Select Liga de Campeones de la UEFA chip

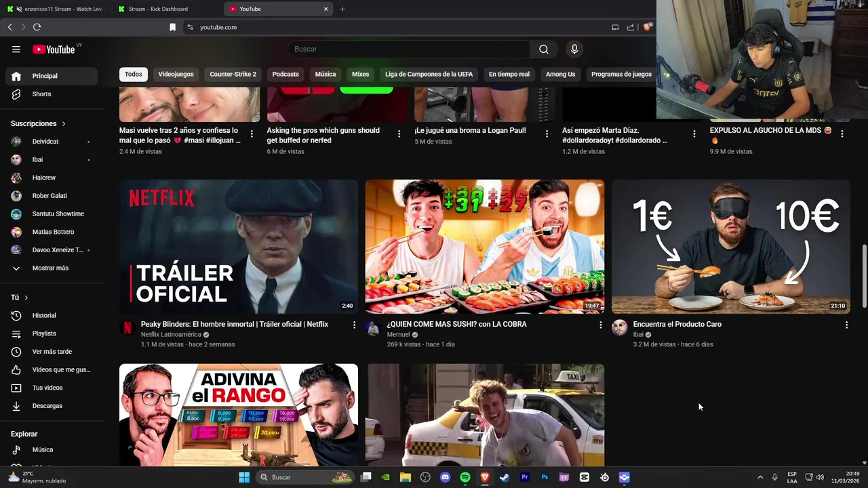pyautogui.click(x=429, y=74)
